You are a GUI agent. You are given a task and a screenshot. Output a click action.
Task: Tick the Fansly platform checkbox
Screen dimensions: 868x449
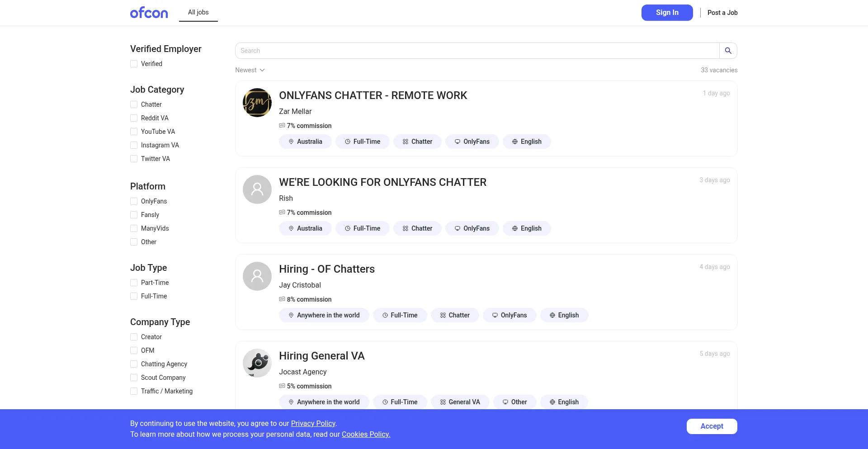134,215
